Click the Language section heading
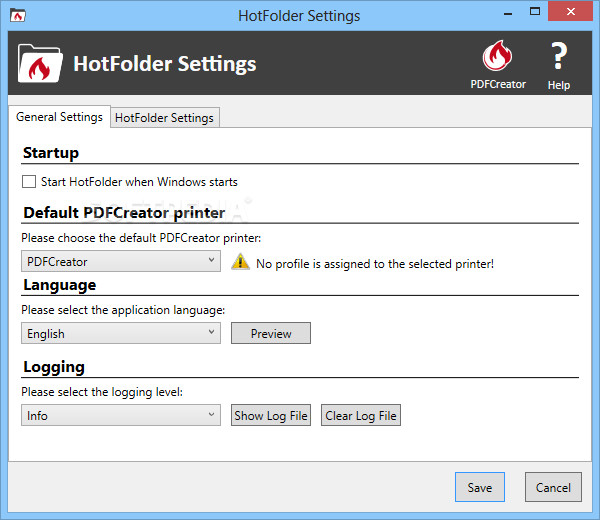The height and width of the screenshot is (520, 600). tap(60, 285)
